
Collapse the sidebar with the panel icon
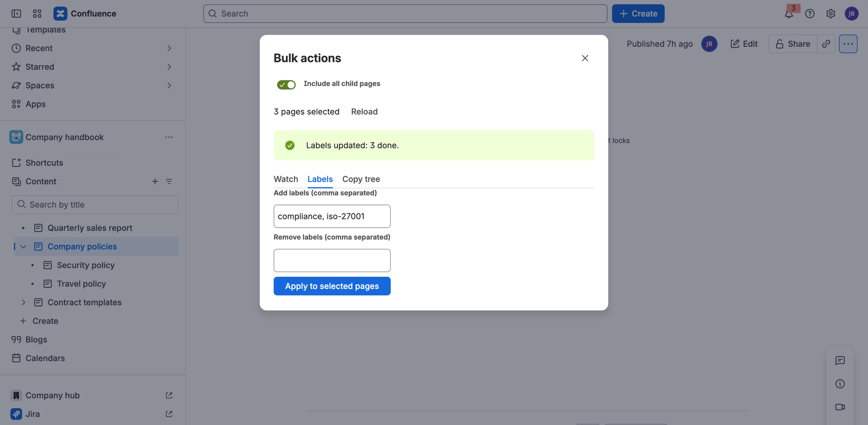coord(16,14)
